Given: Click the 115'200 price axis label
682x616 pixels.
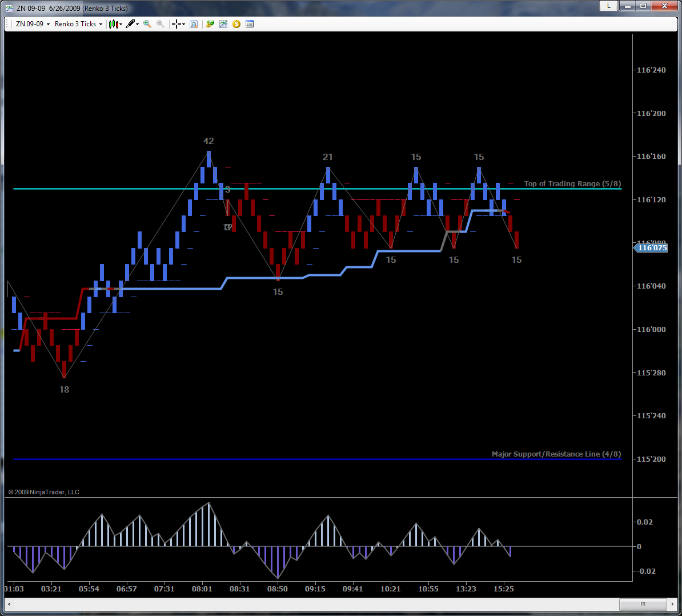Looking at the screenshot, I should (651, 459).
